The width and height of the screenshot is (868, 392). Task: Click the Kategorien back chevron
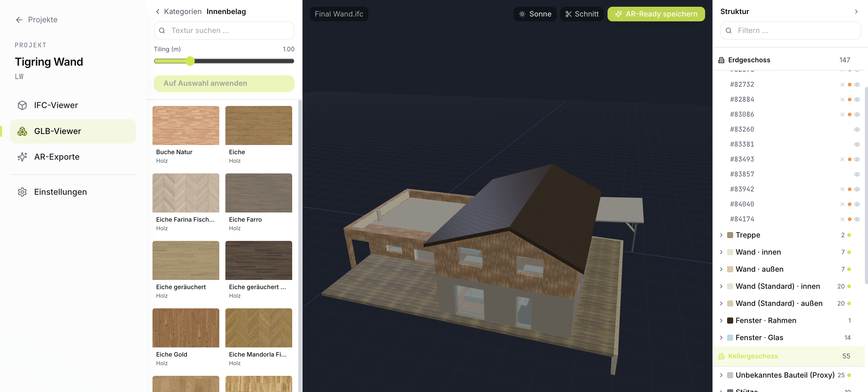click(157, 12)
